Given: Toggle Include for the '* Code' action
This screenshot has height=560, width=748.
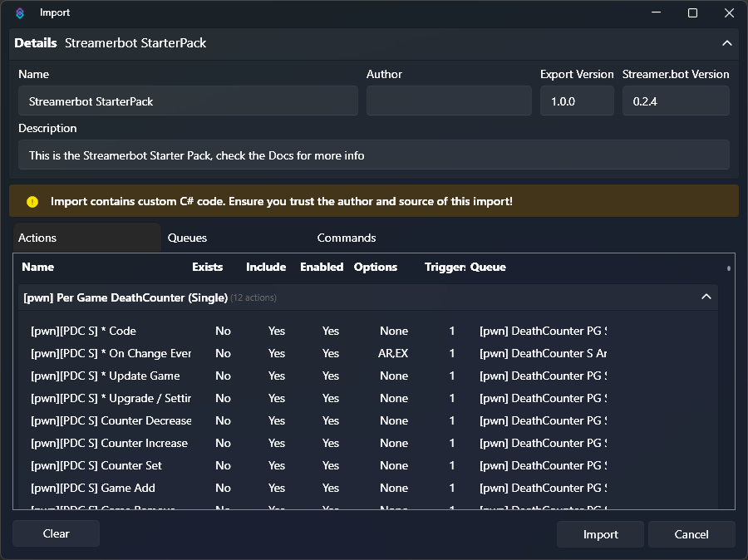Looking at the screenshot, I should (x=277, y=331).
